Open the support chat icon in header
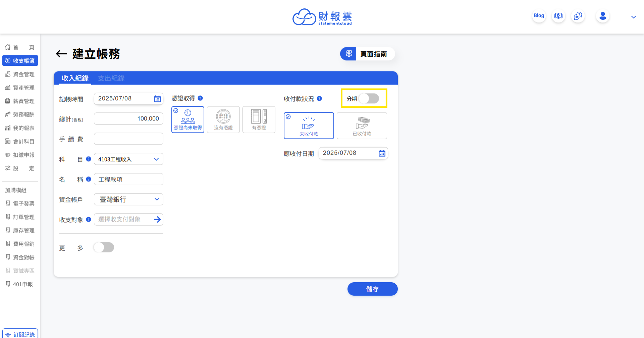Screen dimensions: 644x338 click(578, 16)
